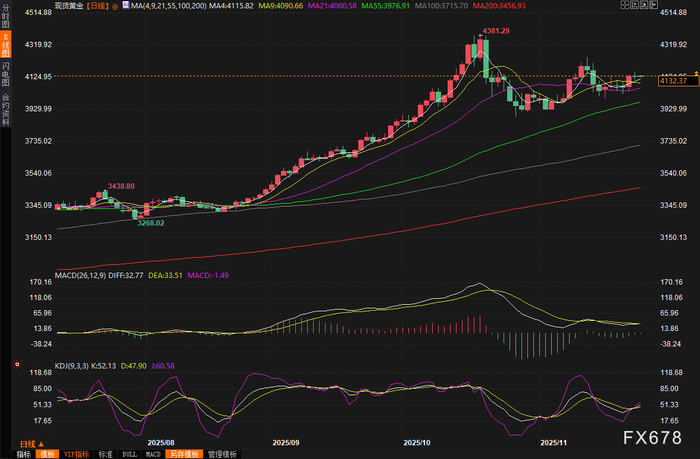This screenshot has width=700, height=459.
Task: Toggle the orange 模板 button
Action: 47,454
